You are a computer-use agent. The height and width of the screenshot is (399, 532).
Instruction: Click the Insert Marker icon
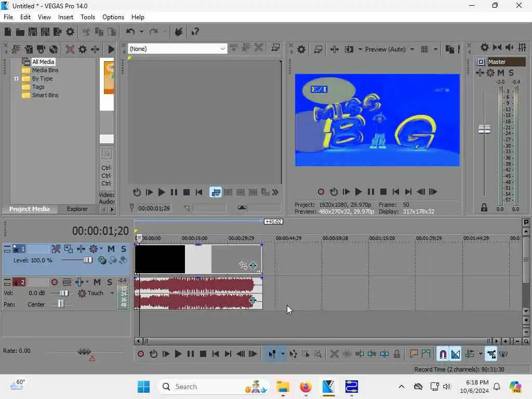coord(414,354)
